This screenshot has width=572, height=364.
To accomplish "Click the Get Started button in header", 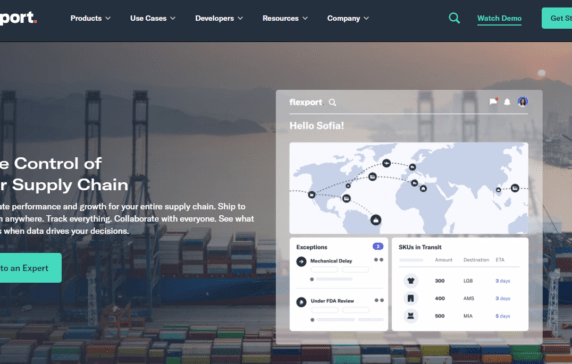I will tap(557, 18).
